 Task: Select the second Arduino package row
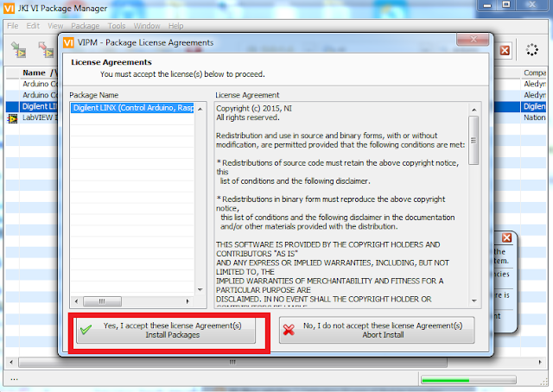tap(40, 95)
